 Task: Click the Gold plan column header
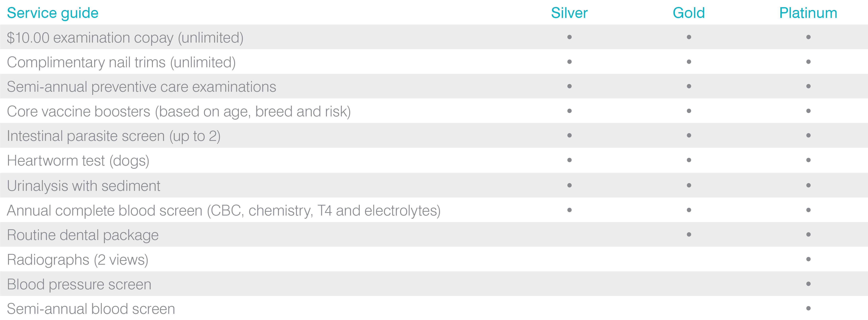pyautogui.click(x=689, y=13)
